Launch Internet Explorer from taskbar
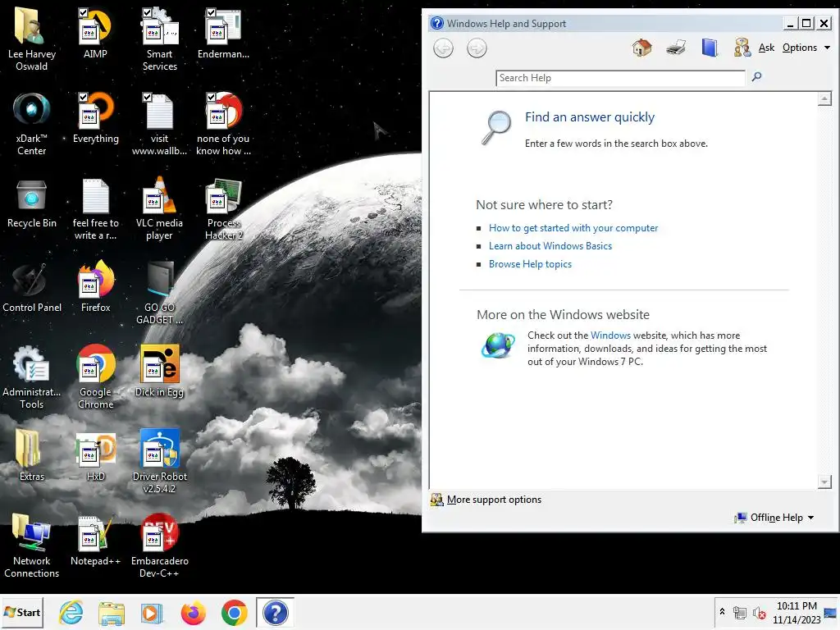Image resolution: width=840 pixels, height=630 pixels. [71, 612]
